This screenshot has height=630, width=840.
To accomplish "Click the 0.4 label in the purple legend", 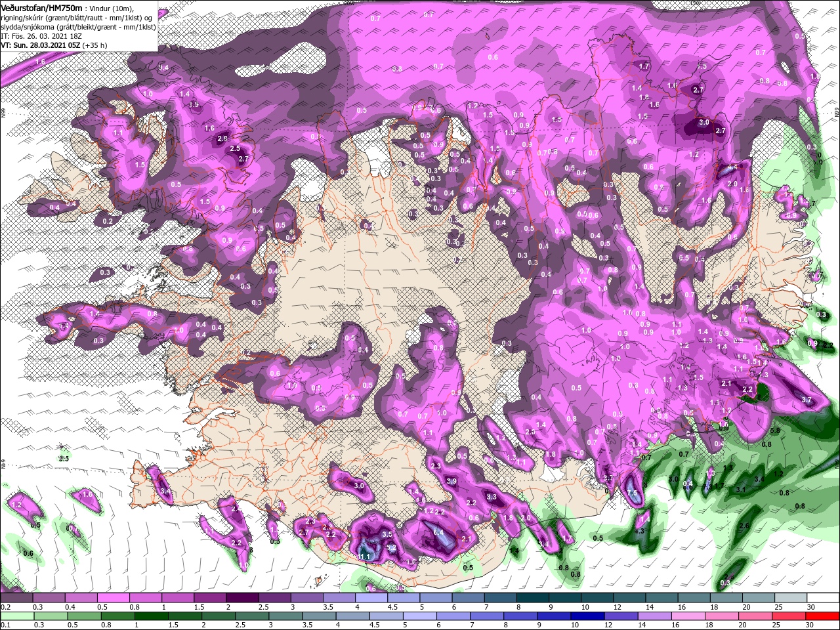I will pyautogui.click(x=70, y=607).
